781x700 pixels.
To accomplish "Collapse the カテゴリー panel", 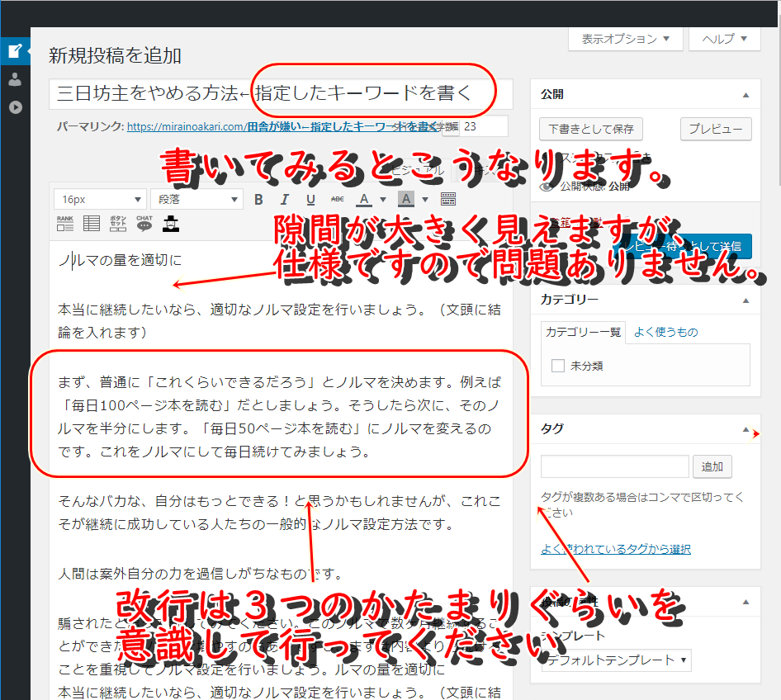I will click(745, 300).
